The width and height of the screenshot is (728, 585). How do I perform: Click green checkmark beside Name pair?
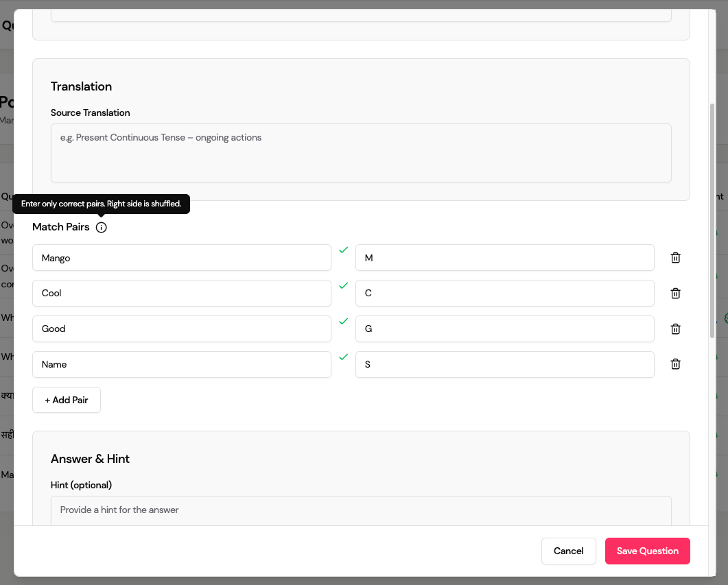pyautogui.click(x=344, y=357)
